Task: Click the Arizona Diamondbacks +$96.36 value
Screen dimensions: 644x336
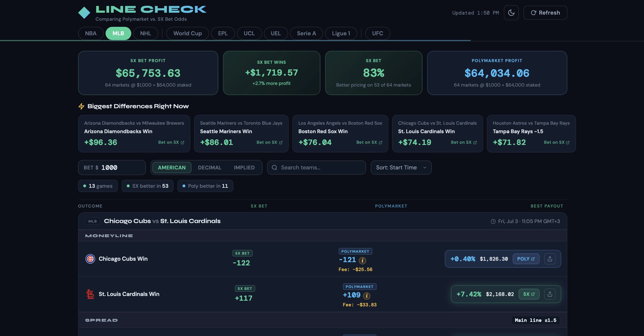Action: point(100,142)
